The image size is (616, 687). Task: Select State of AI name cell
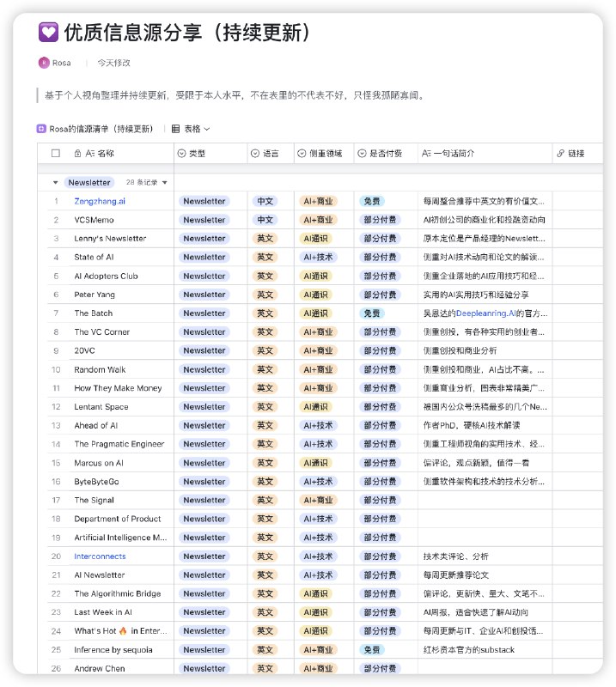121,257
